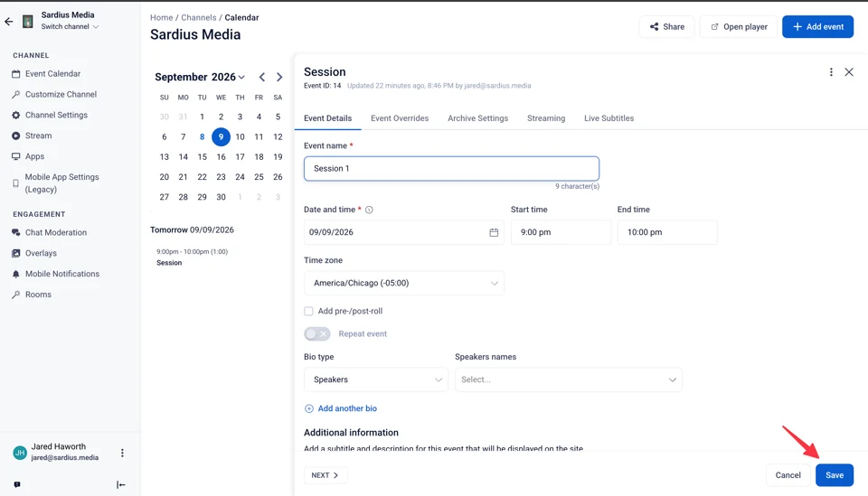Open the Switch channel dropdown
The width and height of the screenshot is (868, 496).
click(x=70, y=26)
